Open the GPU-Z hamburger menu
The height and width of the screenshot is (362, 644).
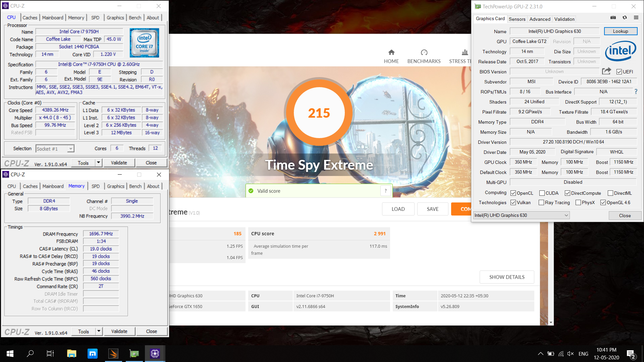click(636, 17)
